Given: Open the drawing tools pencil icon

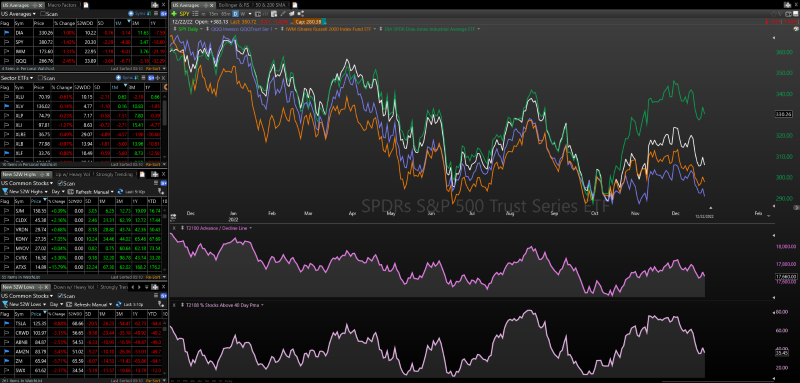Looking at the screenshot, I should pyautogui.click(x=283, y=13).
